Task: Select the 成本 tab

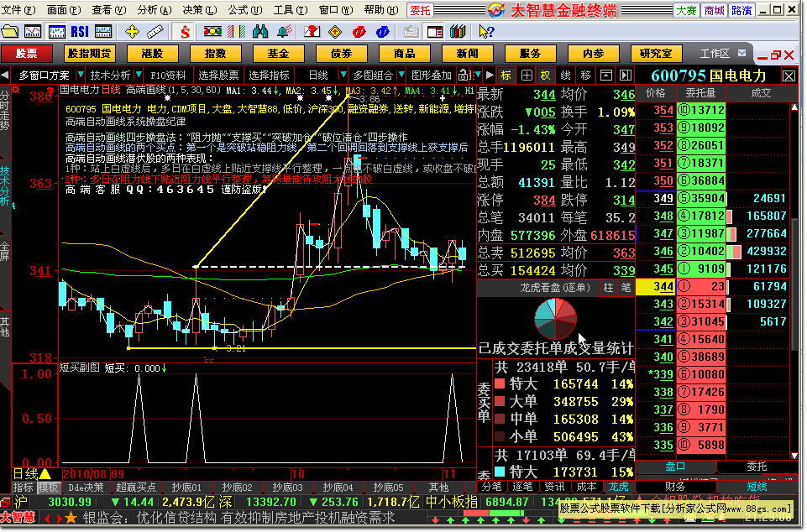Action: click(x=586, y=487)
